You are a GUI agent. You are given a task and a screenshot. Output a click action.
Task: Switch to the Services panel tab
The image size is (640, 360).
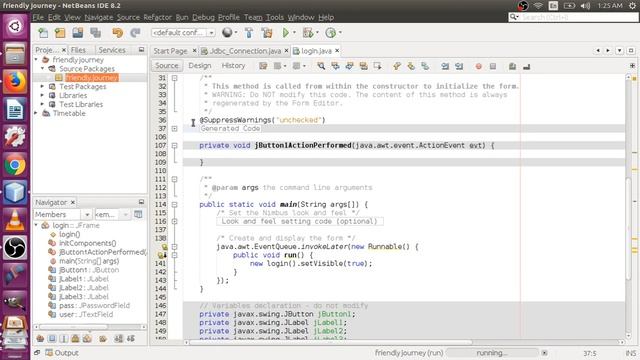point(112,50)
